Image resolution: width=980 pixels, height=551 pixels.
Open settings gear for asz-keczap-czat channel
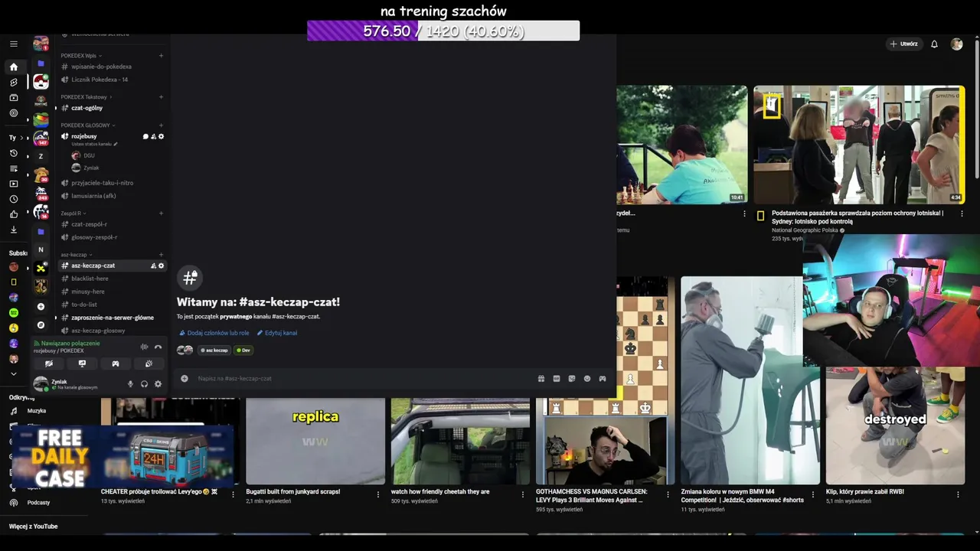coord(161,266)
